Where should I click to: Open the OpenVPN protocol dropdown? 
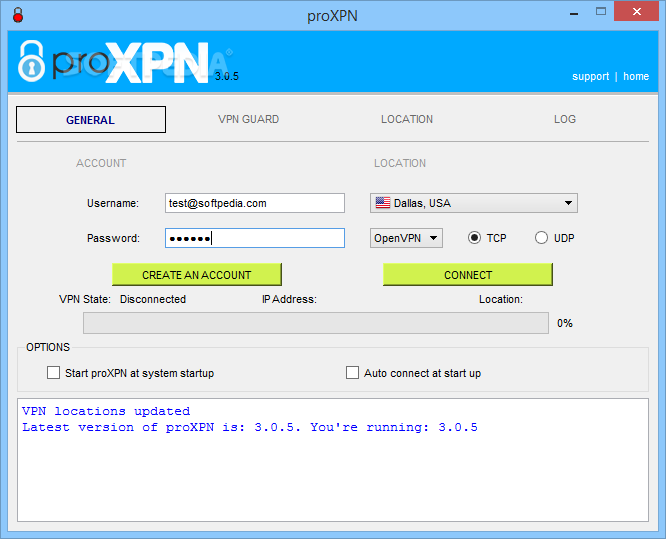406,238
